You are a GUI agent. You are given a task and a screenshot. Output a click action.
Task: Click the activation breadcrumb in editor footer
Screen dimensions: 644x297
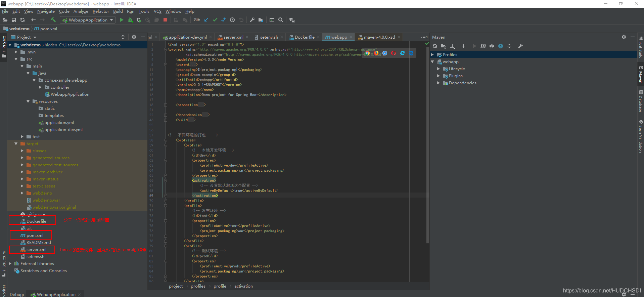click(243, 286)
